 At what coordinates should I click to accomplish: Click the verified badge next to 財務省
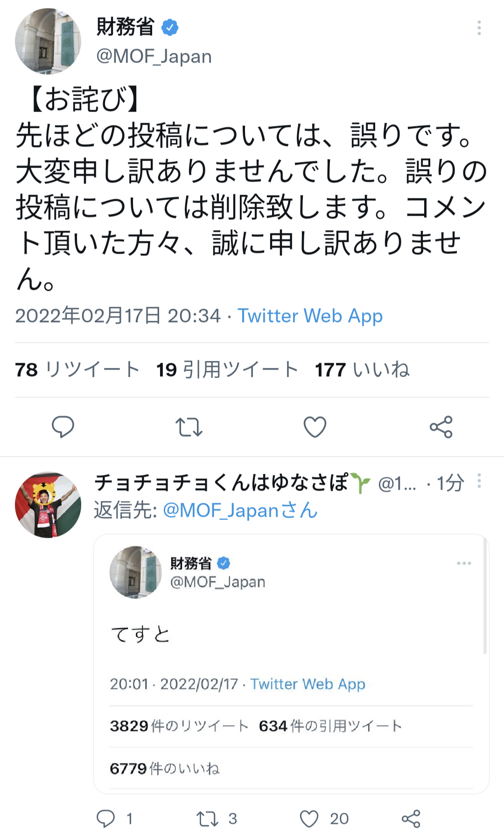point(170,28)
